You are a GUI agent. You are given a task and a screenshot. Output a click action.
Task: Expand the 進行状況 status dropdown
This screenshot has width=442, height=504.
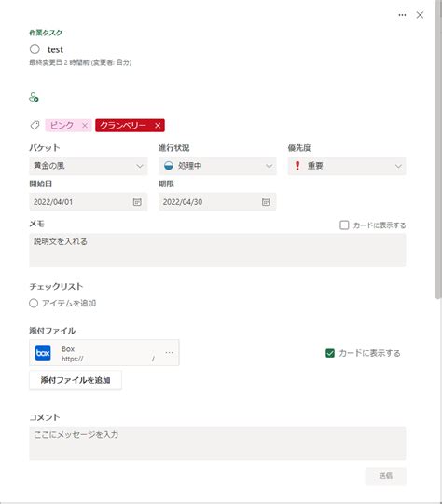[217, 166]
